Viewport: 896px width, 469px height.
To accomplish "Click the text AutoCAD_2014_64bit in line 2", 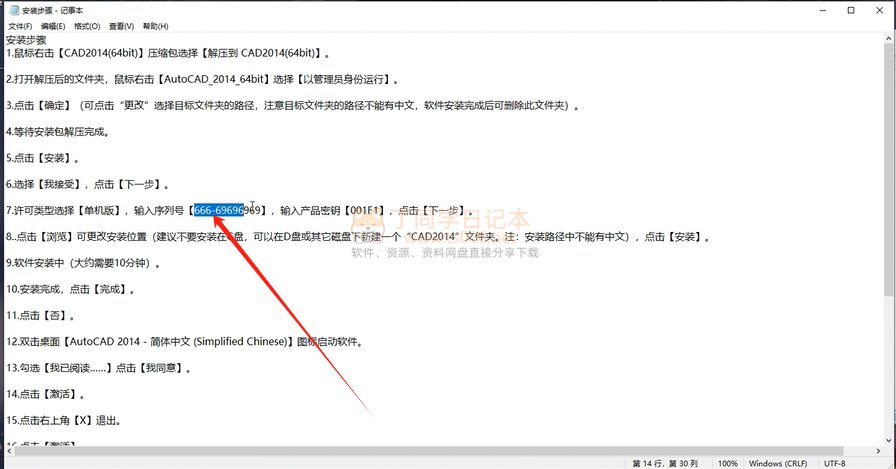I will (x=214, y=79).
